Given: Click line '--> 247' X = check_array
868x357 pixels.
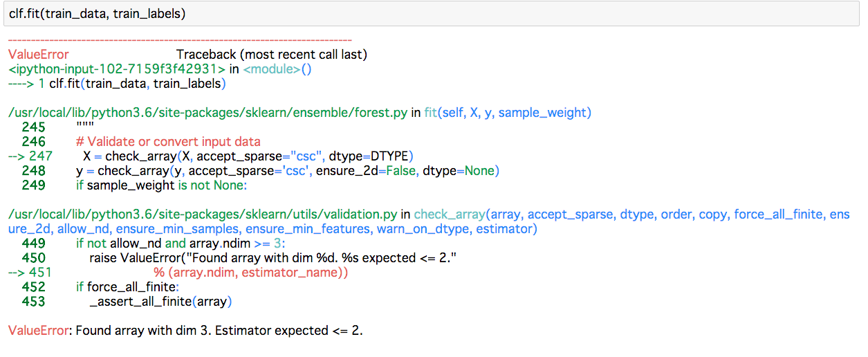Looking at the screenshot, I should [x=211, y=156].
